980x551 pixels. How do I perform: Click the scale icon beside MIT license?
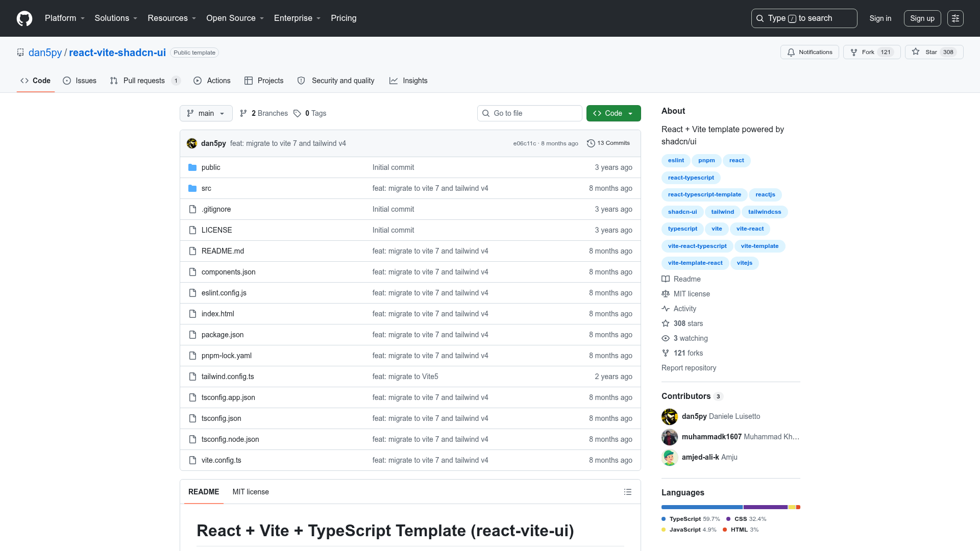[666, 294]
